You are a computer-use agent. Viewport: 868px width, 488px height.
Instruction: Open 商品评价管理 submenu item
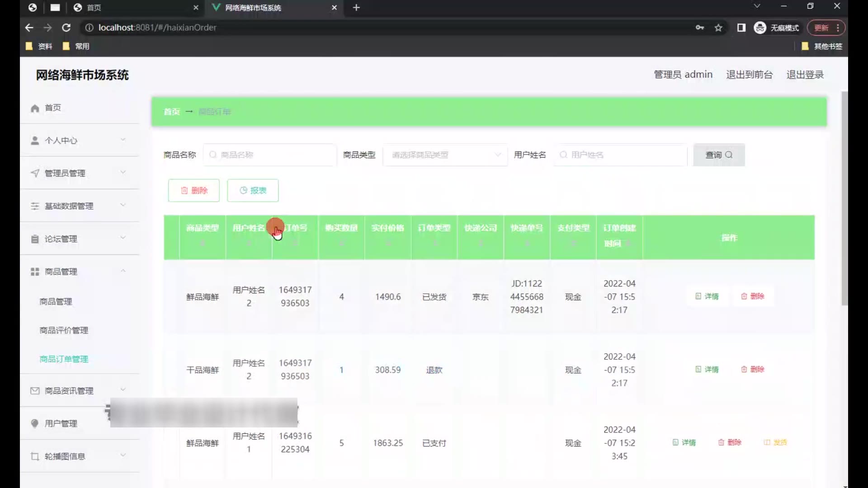coord(64,330)
